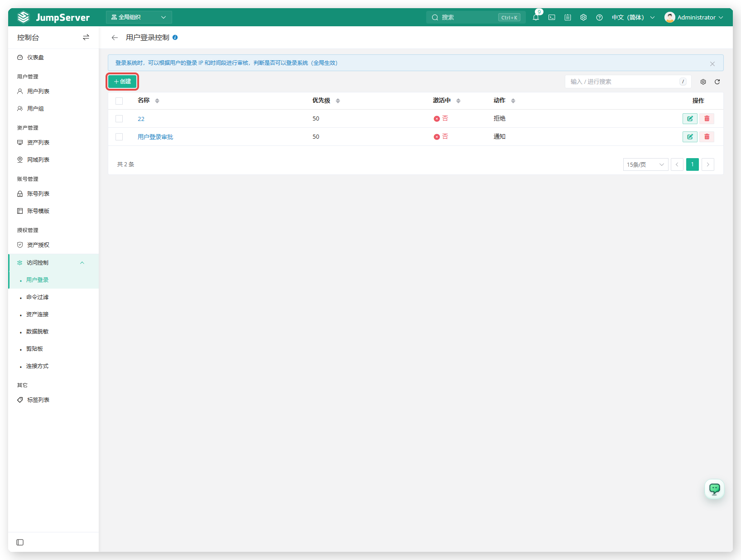Open the tickets list icon in header
Image resolution: width=741 pixels, height=560 pixels.
pos(568,17)
